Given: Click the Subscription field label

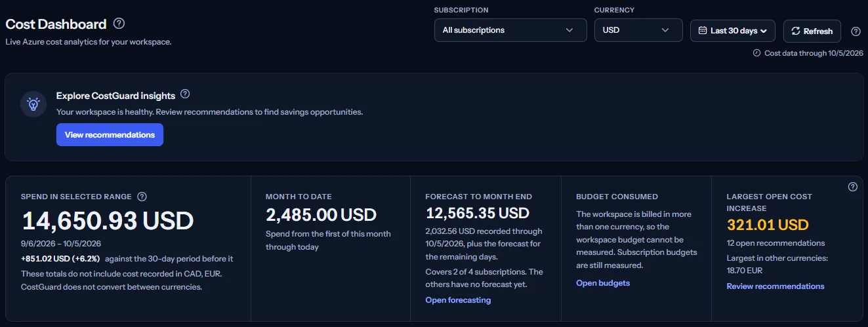Looking at the screenshot, I should coord(461,10).
